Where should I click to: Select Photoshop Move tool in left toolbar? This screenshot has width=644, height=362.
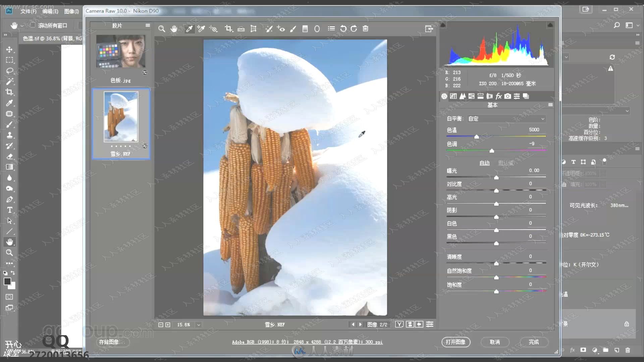(x=9, y=50)
